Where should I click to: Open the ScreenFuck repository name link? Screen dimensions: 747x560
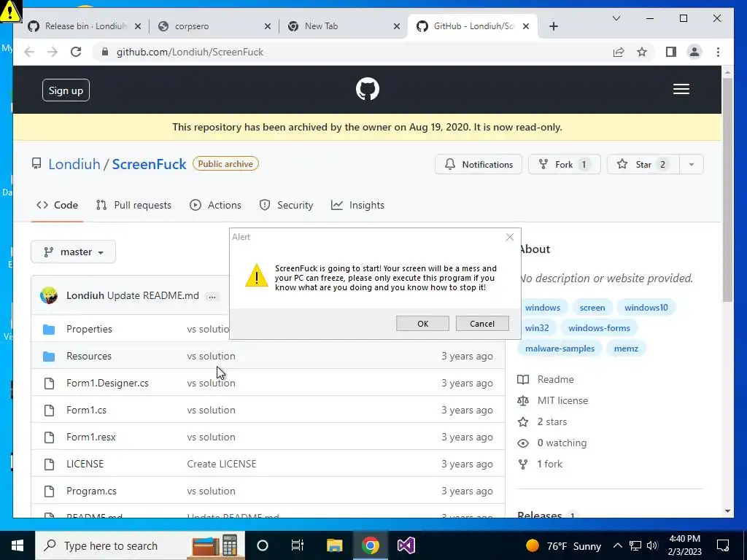149,164
